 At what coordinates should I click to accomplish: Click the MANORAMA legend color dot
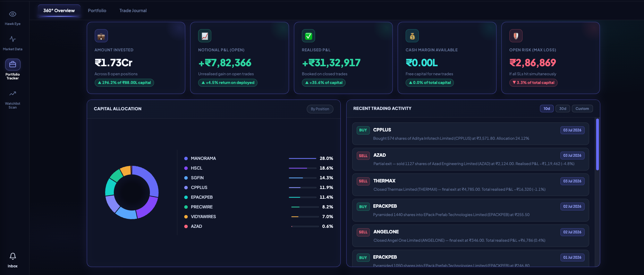186,158
